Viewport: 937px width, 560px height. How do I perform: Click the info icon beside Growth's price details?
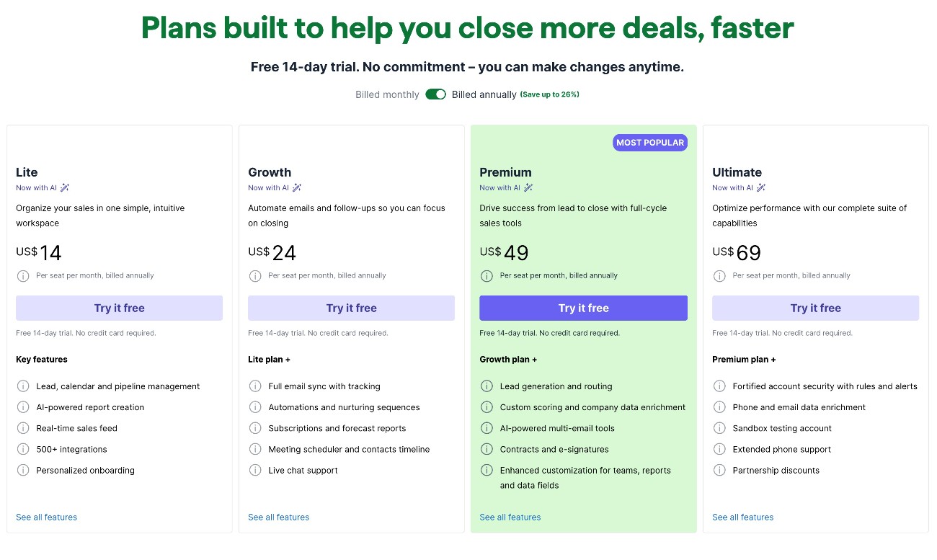(x=255, y=275)
